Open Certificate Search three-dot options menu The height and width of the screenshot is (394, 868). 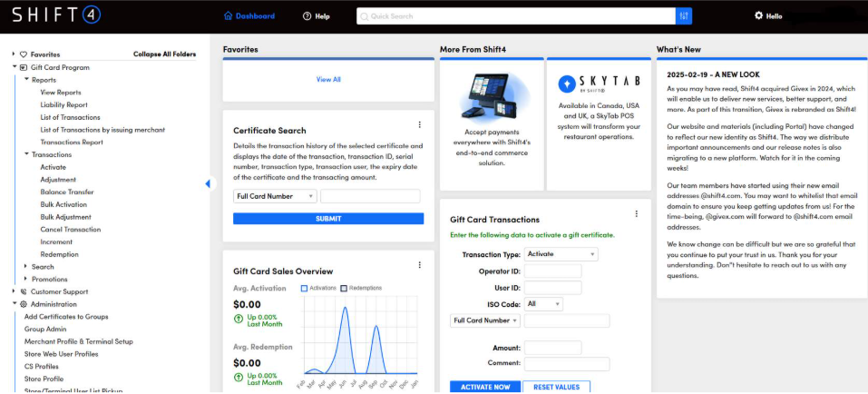419,125
